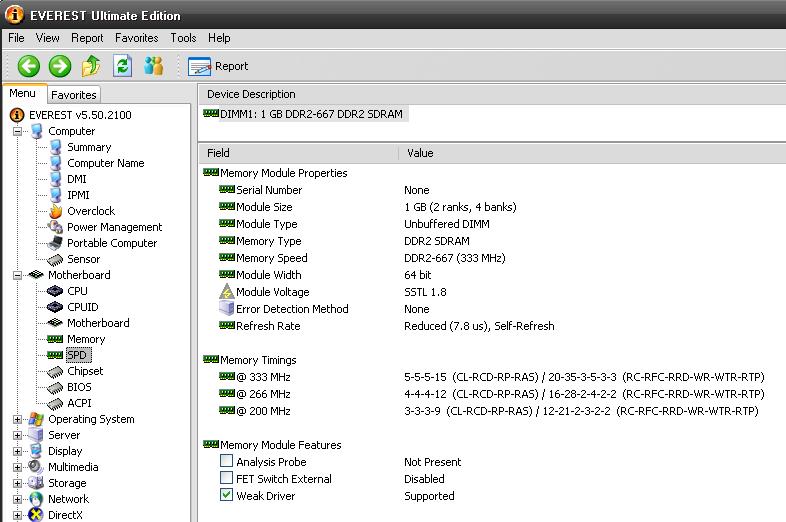This screenshot has width=786, height=522.
Task: Click the SPD memory icon in tree
Action: 55,355
